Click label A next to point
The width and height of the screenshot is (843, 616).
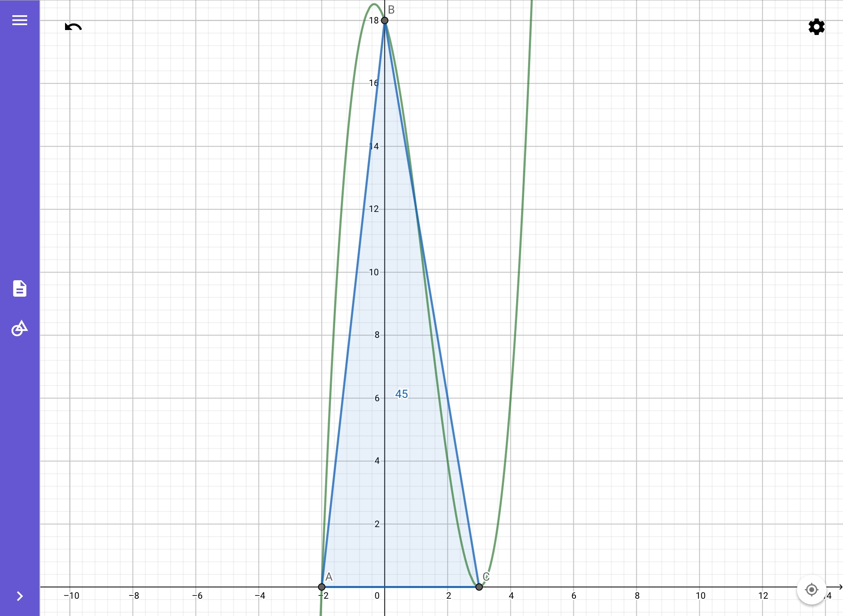coord(329,576)
